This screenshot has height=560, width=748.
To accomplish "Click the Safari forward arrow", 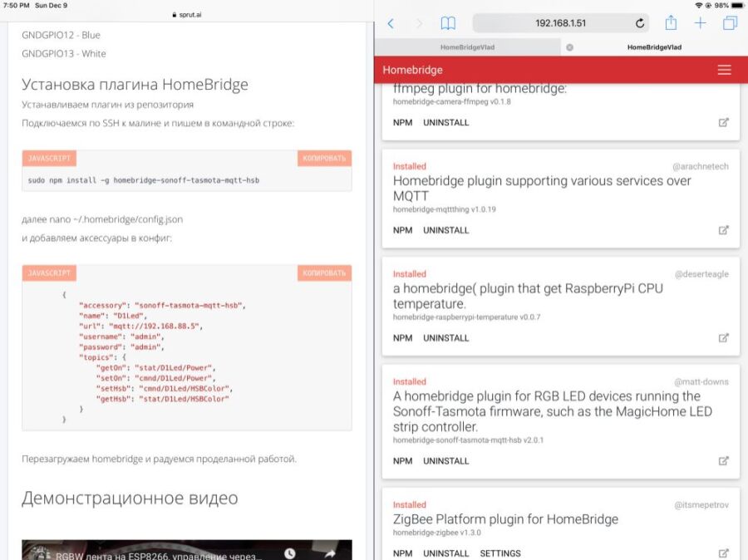I will click(419, 23).
